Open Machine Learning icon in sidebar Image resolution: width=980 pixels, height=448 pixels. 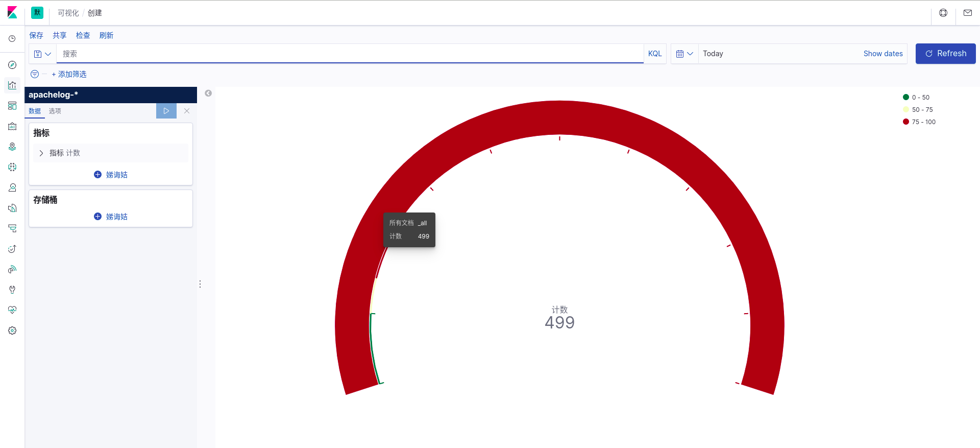point(12,167)
